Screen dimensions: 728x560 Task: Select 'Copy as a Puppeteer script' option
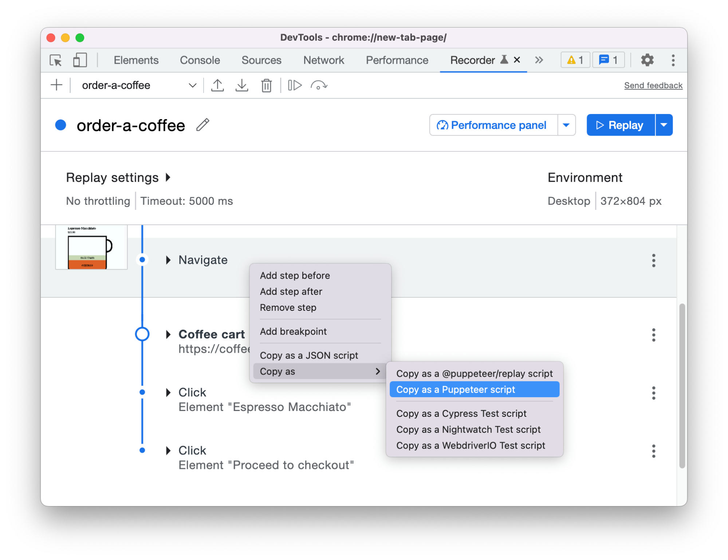pos(456,389)
